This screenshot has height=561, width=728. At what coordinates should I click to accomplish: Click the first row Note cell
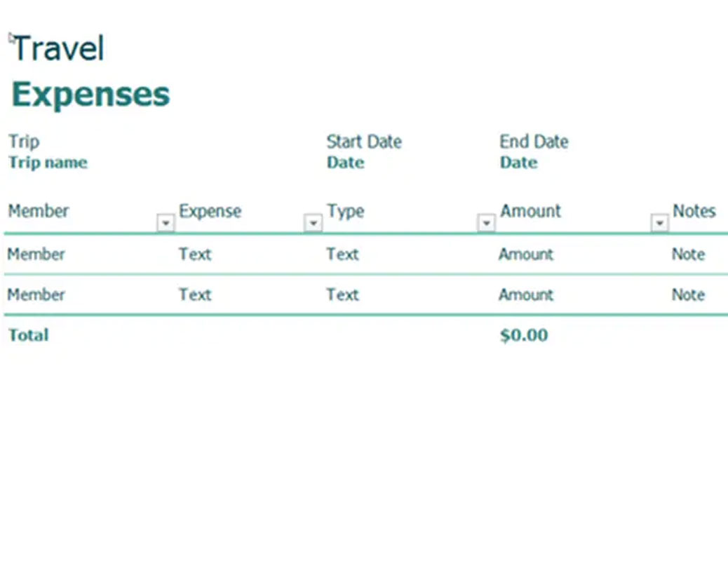(688, 254)
